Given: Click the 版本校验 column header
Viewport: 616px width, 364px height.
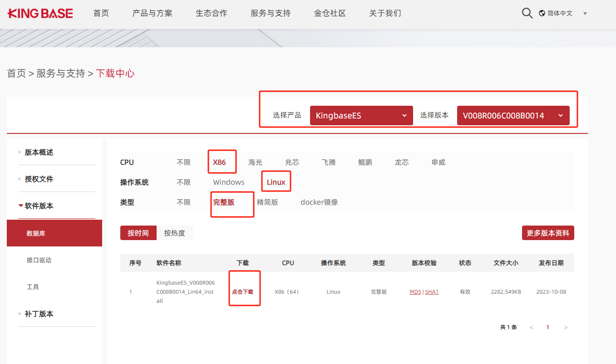Looking at the screenshot, I should click(424, 263).
